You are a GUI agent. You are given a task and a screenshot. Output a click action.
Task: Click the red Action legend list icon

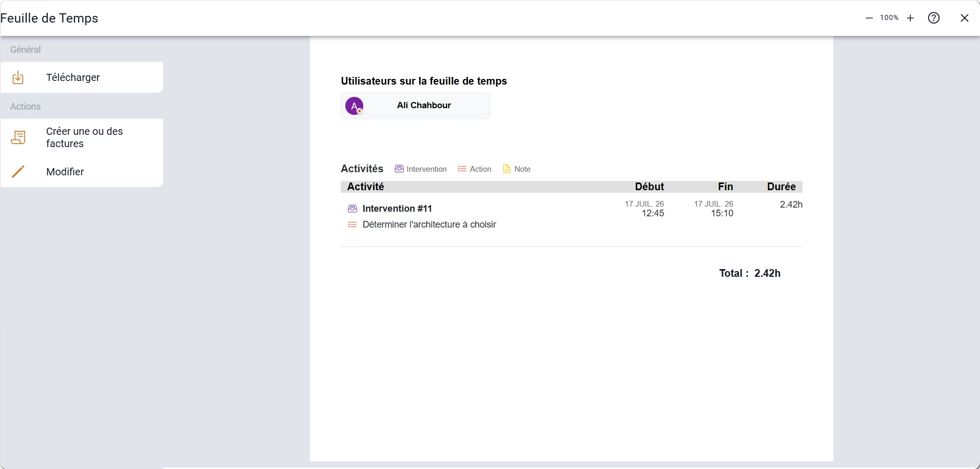pos(462,169)
